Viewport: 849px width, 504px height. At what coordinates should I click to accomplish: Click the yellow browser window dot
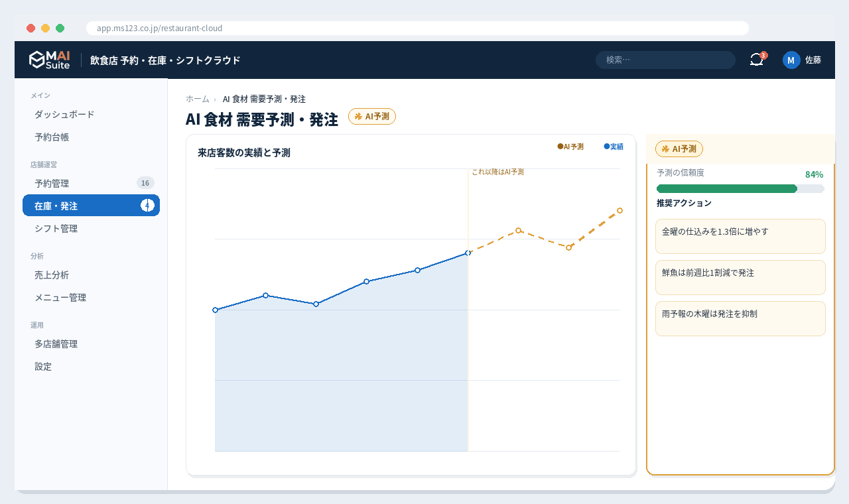[x=45, y=28]
